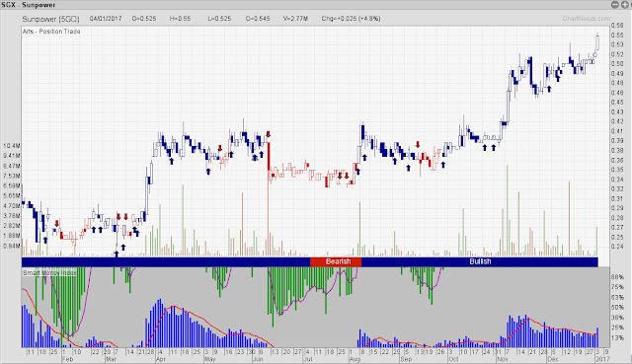Click the 2017 year label on the time axis

point(603,359)
